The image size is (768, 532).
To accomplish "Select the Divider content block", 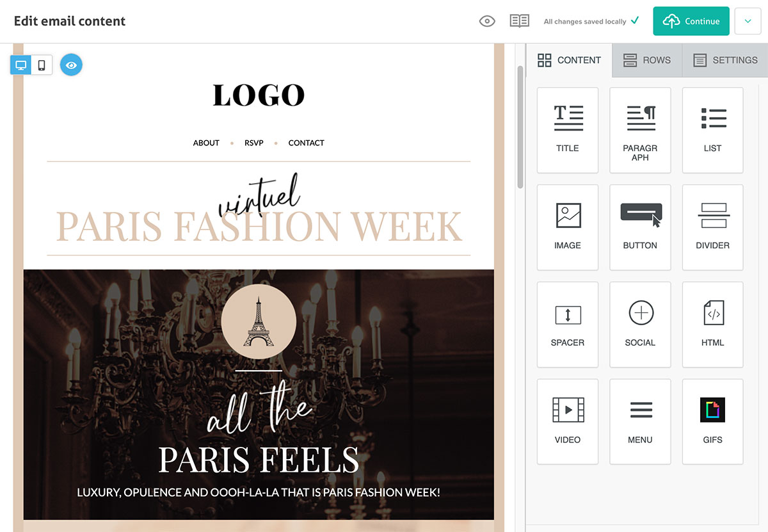I will 712,227.
